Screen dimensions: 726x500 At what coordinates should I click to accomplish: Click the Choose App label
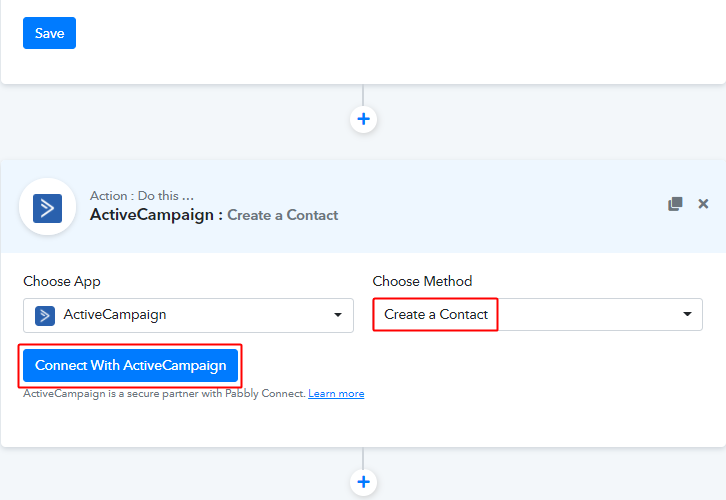point(62,281)
